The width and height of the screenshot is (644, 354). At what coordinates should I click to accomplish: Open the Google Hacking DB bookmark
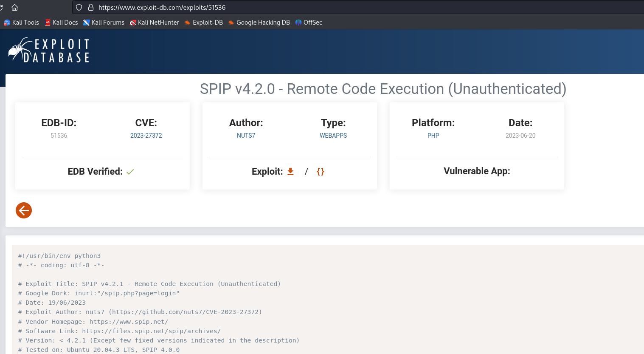click(x=259, y=23)
